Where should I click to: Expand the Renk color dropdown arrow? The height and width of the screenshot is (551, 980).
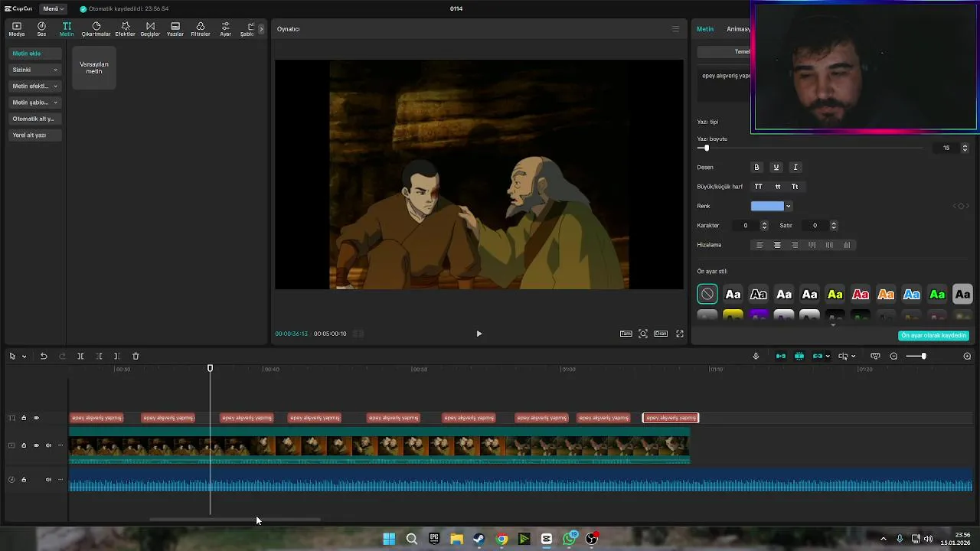tap(788, 206)
